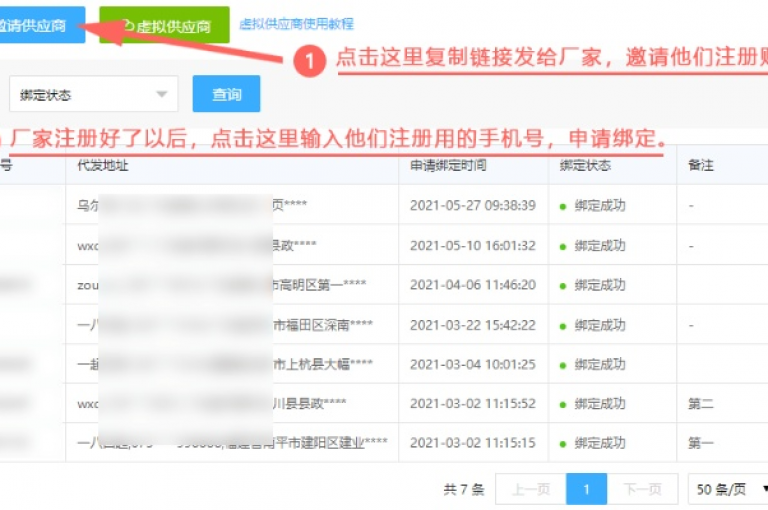Open the 50 条/页 page size dropdown
This screenshot has width=768, height=510.
[729, 489]
